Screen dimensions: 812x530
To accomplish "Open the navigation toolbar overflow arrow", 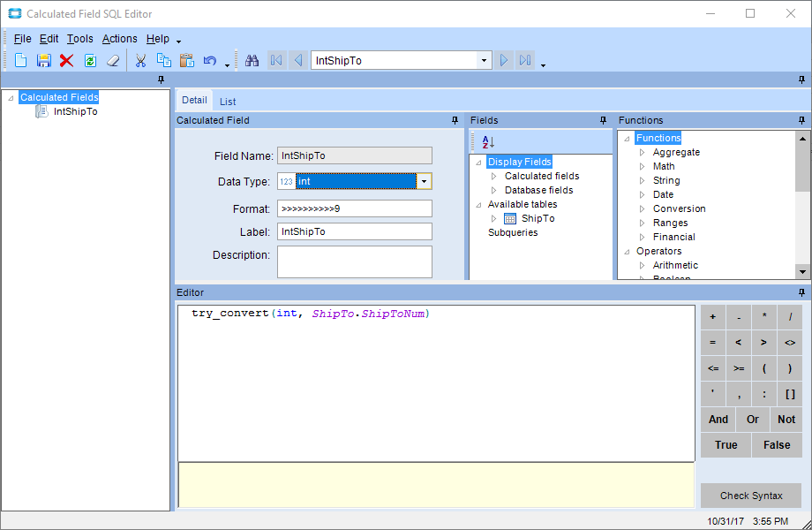I will point(543,65).
